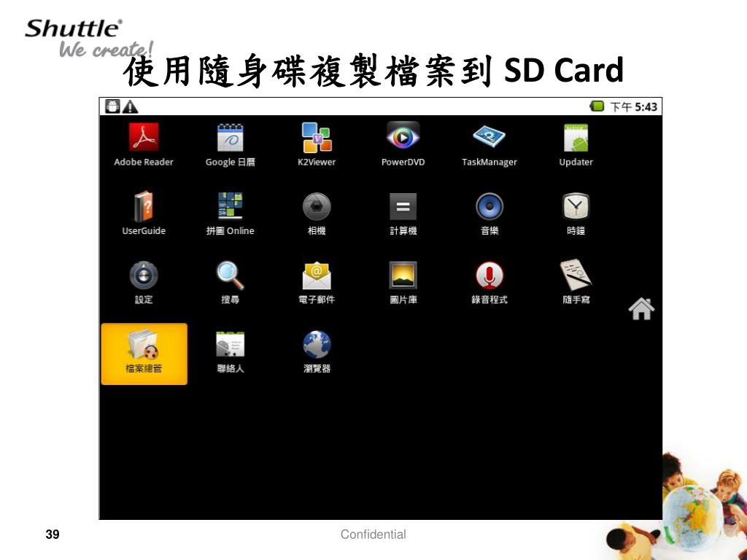This screenshot has width=747, height=560.
Task: Open the 時鐘 clock app
Action: (576, 214)
